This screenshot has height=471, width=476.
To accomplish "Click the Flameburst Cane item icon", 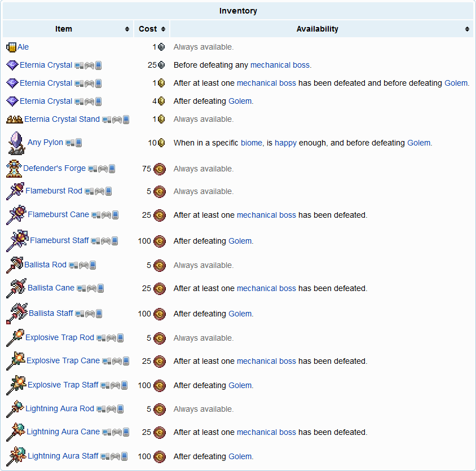I will pos(16,215).
